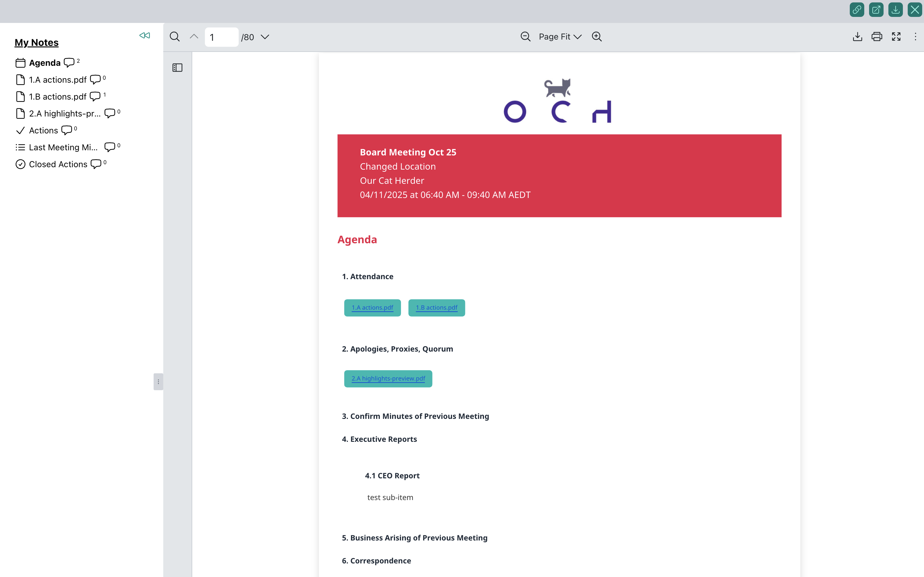
Task: Open 2.A highlights-preview.pdf link
Action: (388, 378)
